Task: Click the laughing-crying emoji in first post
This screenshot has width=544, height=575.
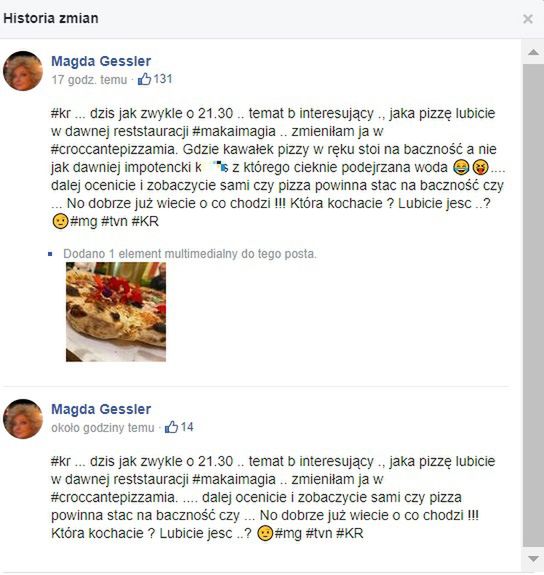Action: click(x=461, y=167)
